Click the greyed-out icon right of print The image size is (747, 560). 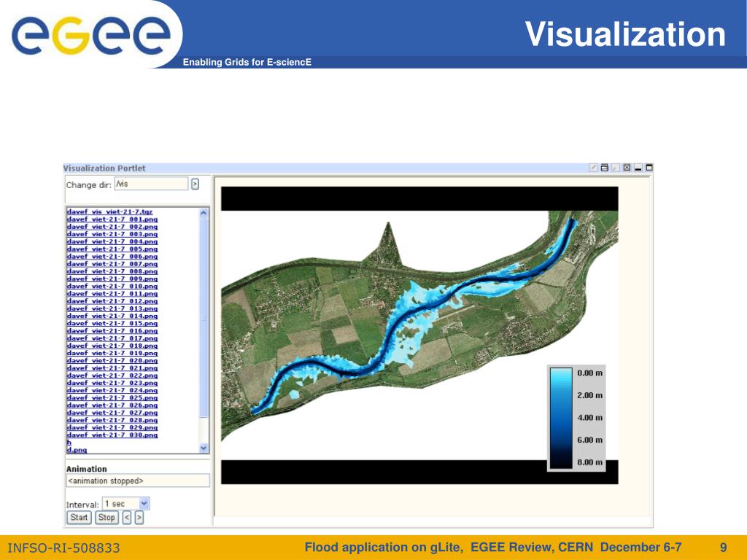[616, 168]
